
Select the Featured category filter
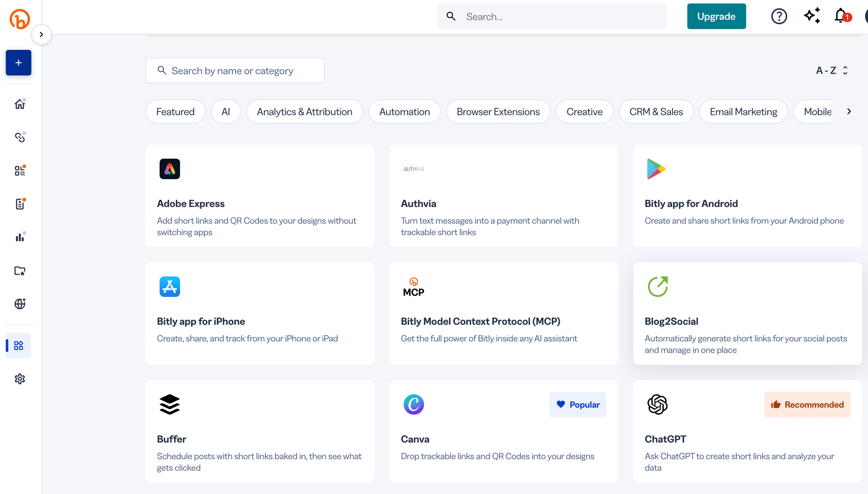175,111
